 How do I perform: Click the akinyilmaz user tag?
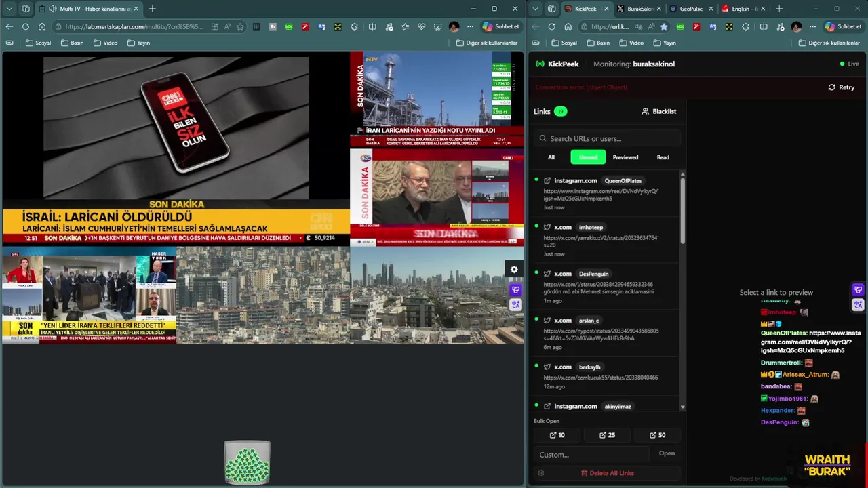pyautogui.click(x=617, y=407)
